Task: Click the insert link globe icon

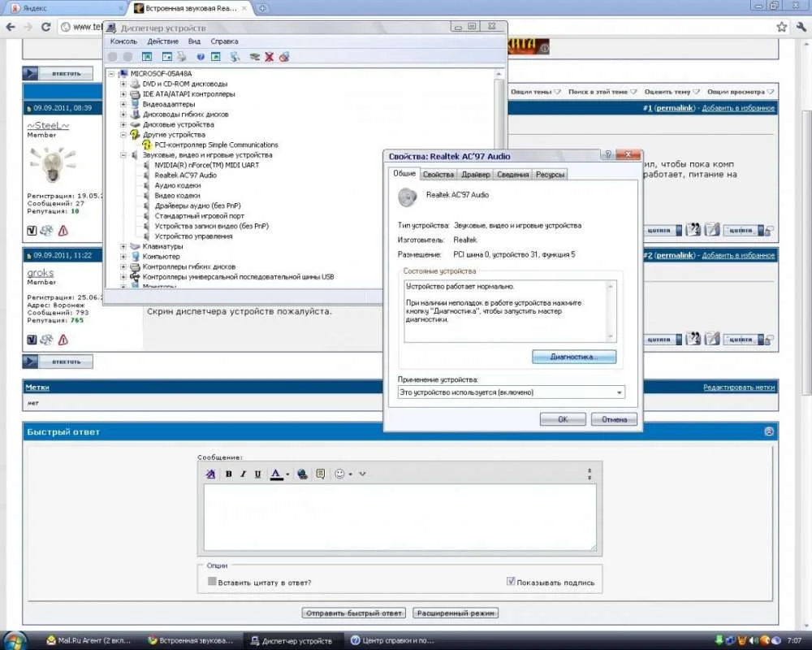Action: coord(303,474)
